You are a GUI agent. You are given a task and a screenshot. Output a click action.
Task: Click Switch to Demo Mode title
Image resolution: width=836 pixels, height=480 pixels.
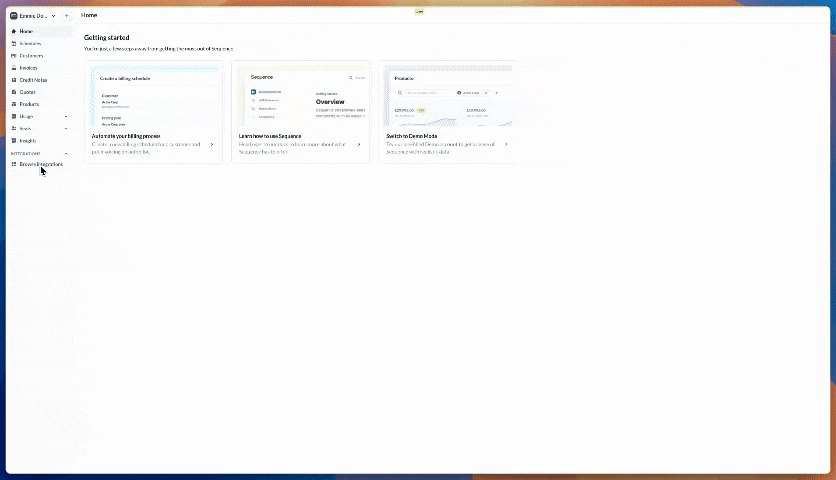(x=412, y=136)
